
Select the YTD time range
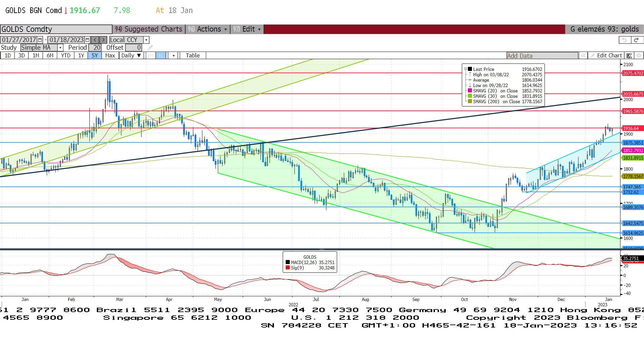pos(66,55)
